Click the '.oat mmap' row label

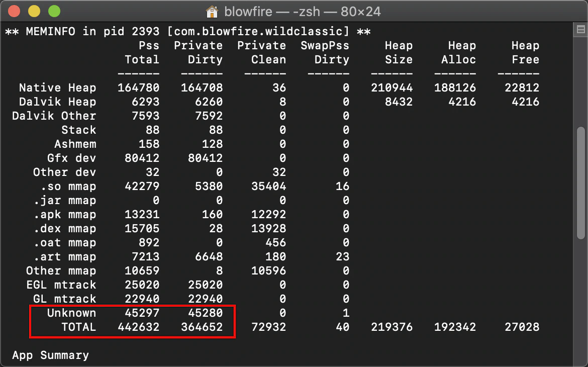[64, 242]
